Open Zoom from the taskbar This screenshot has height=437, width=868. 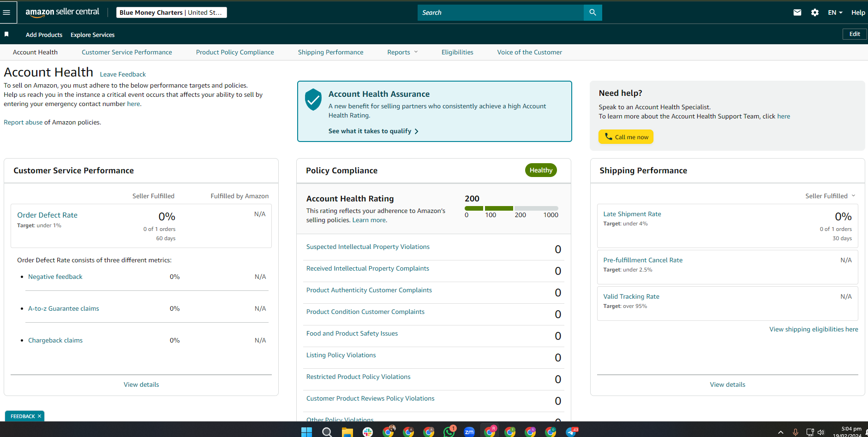(x=469, y=432)
